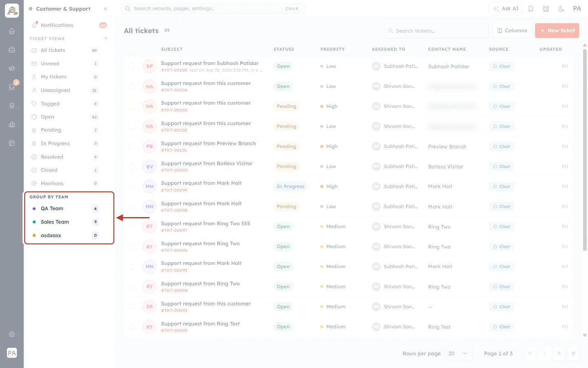Check the checkbox for ticket TKT-00105
This screenshot has height=368, width=588.
(x=131, y=66)
